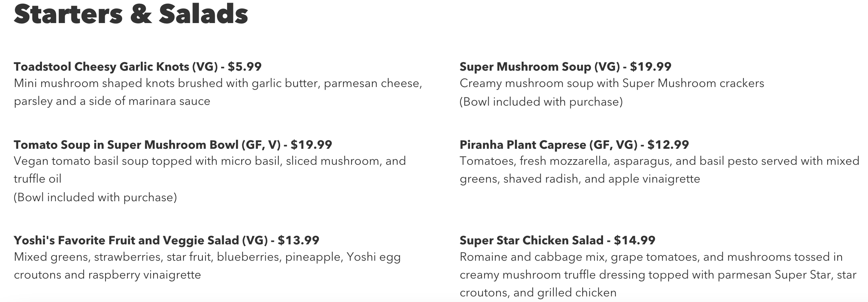Click the creamy mushroom soup crackers description
The width and height of the screenshot is (868, 302).
612,83
